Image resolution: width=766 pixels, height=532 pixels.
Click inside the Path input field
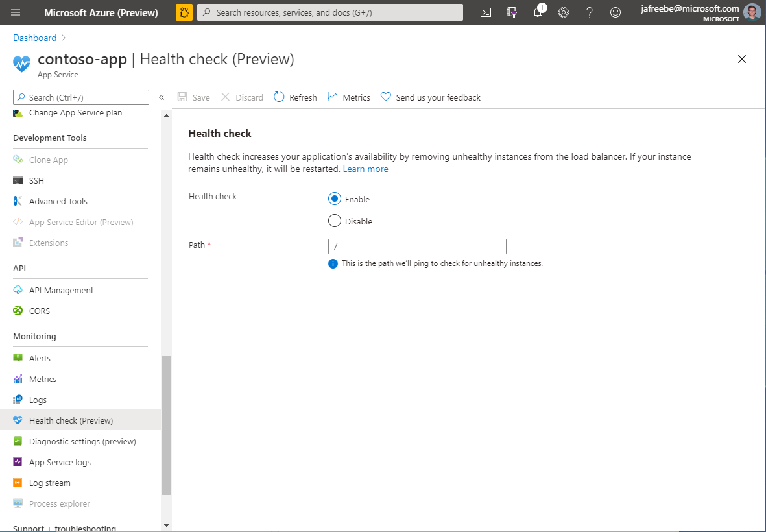(416, 247)
